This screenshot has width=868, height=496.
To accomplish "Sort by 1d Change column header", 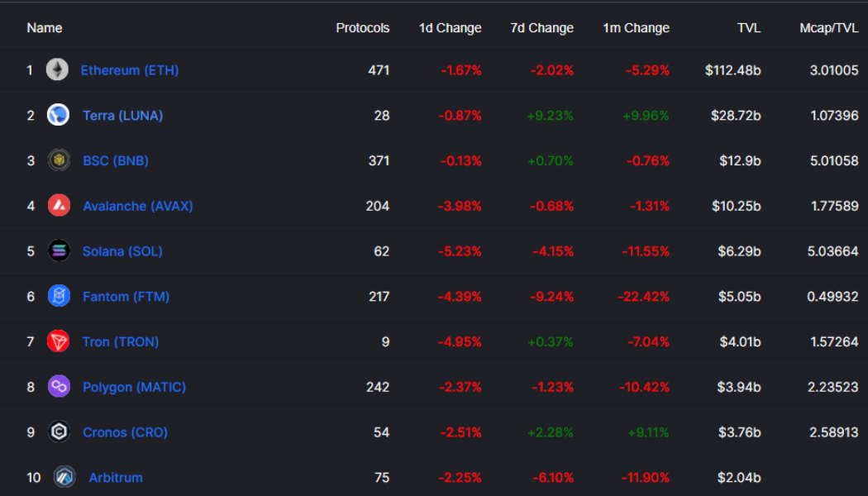I will pos(450,28).
